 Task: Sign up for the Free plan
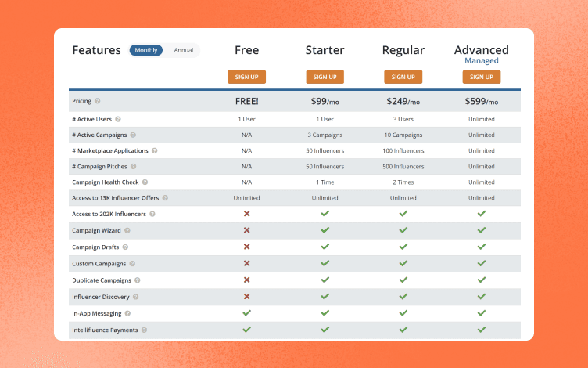click(247, 77)
